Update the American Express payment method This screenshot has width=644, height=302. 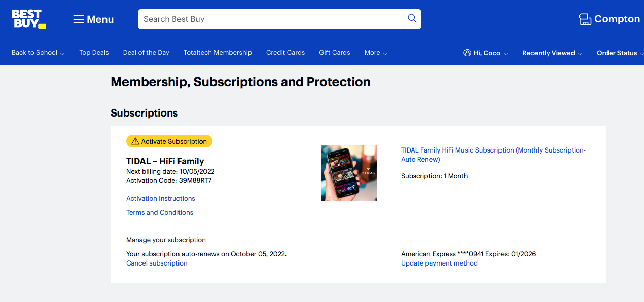tap(439, 263)
